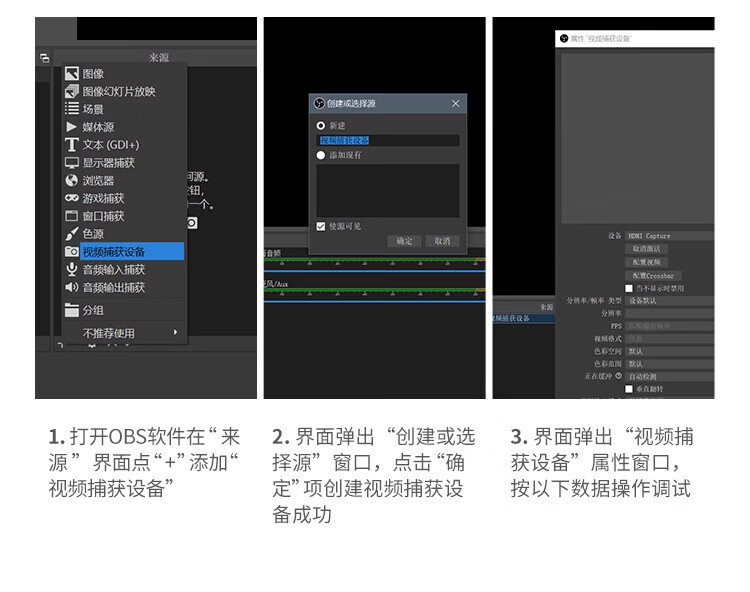Open the 分辨率 dropdown

tap(670, 313)
